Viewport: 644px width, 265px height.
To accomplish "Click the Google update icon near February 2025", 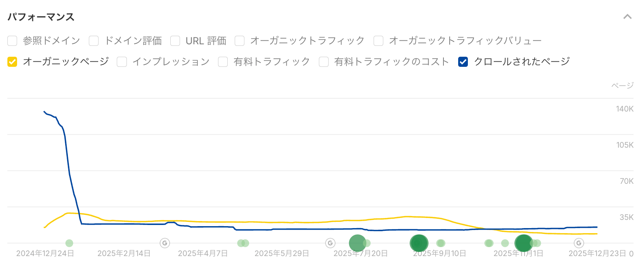I will pos(165,243).
